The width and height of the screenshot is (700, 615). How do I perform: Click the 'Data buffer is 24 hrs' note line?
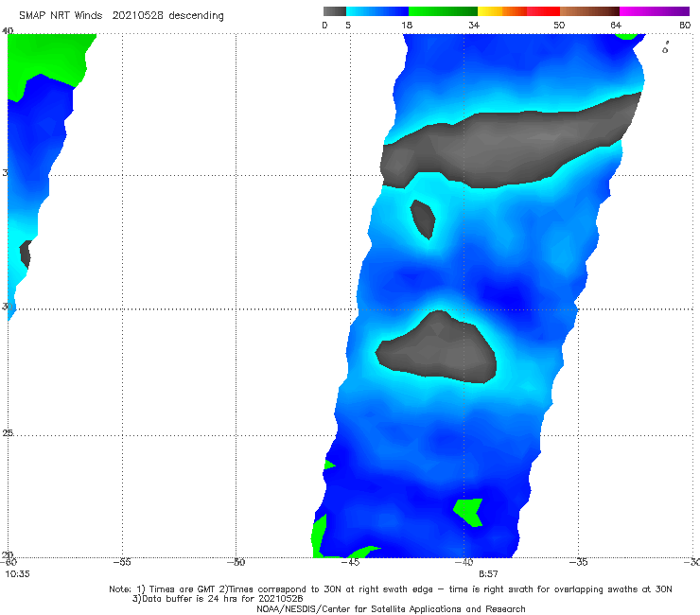click(x=218, y=599)
